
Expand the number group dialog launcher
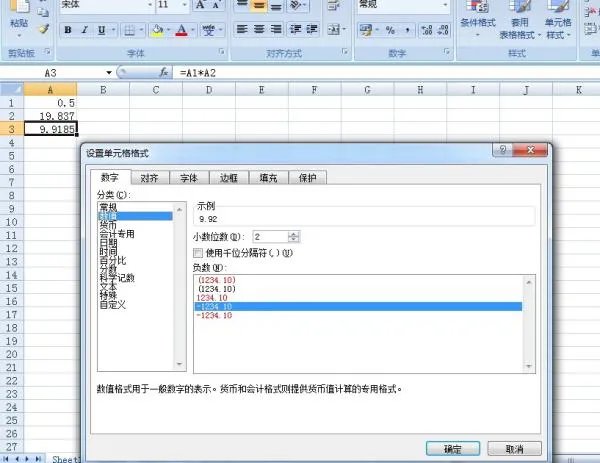447,51
